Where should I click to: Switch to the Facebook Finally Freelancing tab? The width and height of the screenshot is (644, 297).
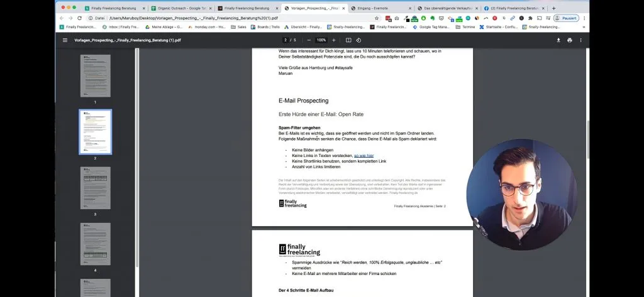click(x=514, y=8)
